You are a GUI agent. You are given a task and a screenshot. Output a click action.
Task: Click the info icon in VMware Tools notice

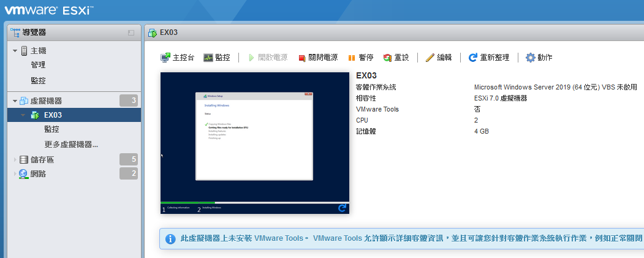(x=170, y=238)
